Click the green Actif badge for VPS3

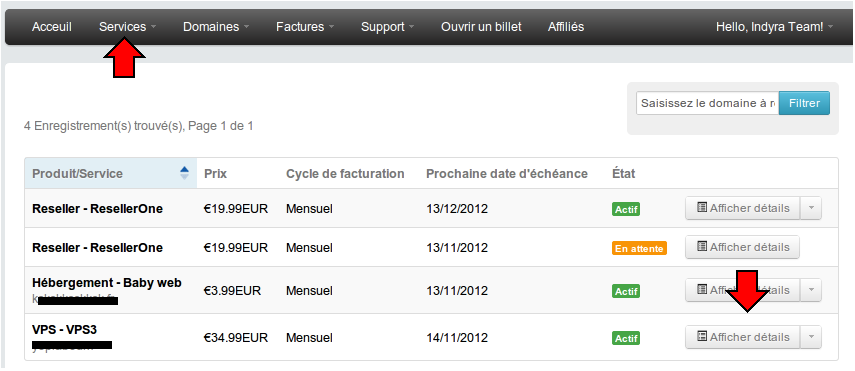626,338
